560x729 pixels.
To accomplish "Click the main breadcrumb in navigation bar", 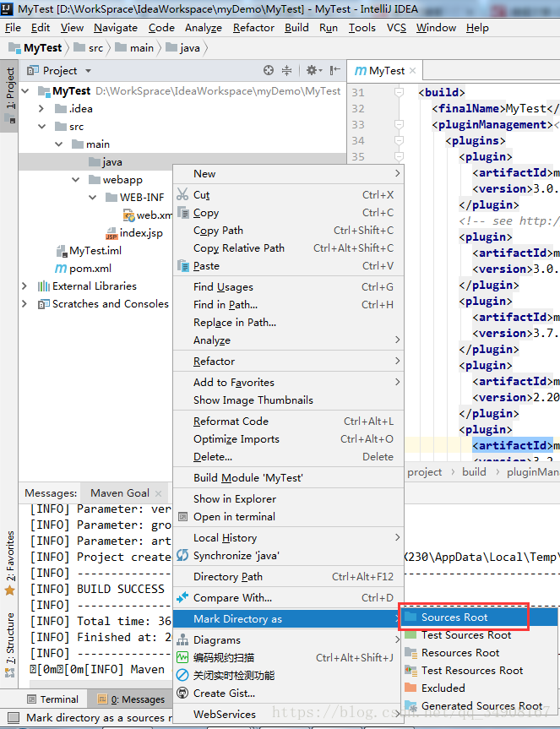I will [133, 48].
